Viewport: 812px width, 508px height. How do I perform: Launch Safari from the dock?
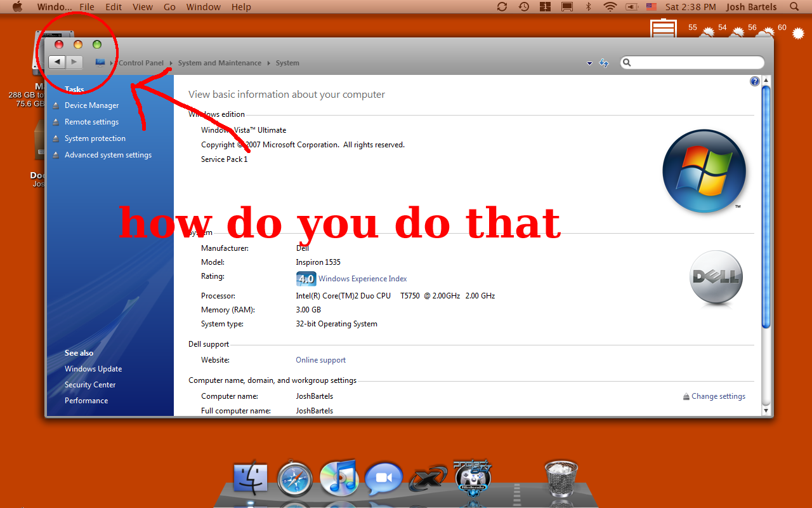pyautogui.click(x=295, y=479)
